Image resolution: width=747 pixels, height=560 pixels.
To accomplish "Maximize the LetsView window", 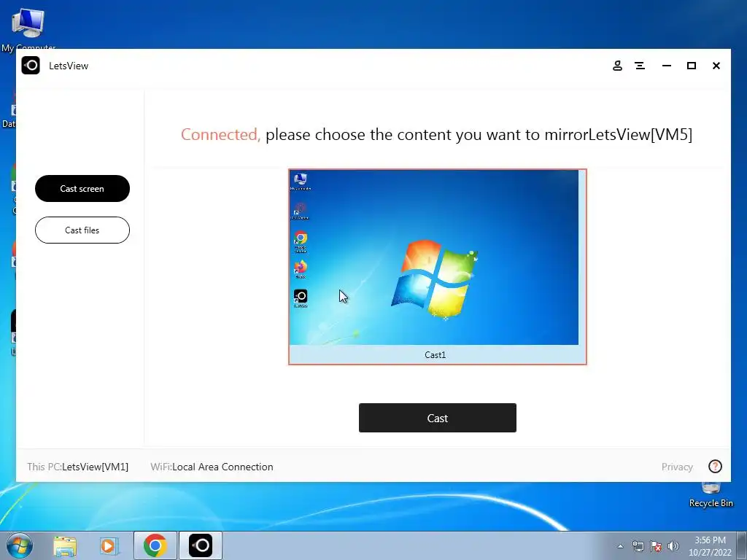I will click(x=692, y=66).
